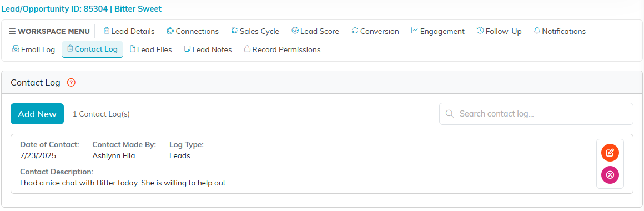644x211 pixels.
Task: Click the 1 Contact Log(s) count text
Action: tap(102, 114)
